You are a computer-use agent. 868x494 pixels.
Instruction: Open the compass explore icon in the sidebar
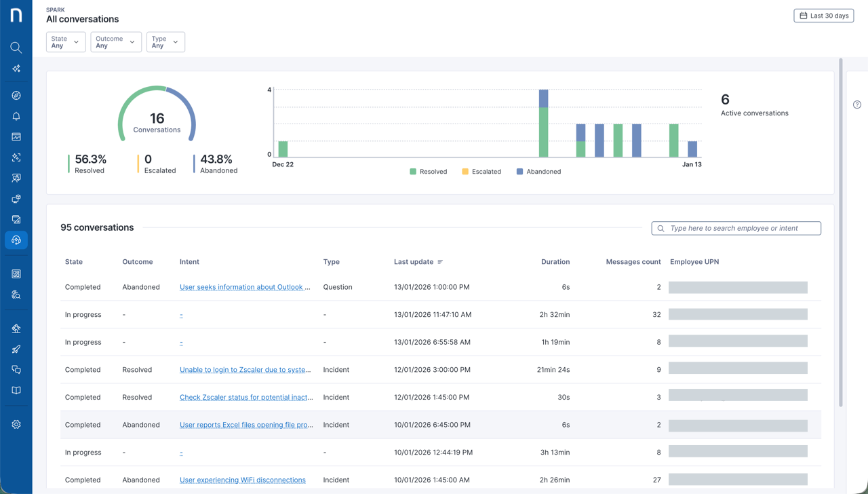[x=16, y=96]
